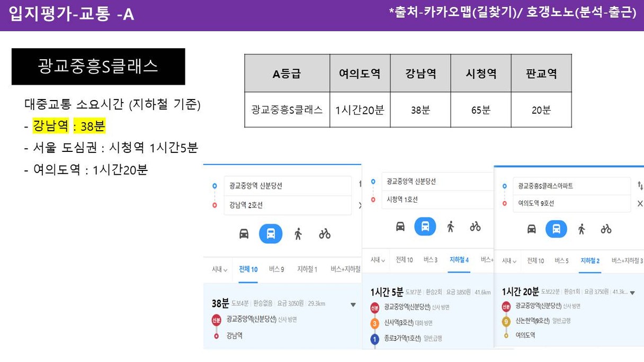Click origin field 광교중흥S클래스아파트
The image size is (644, 362).
(x=571, y=186)
